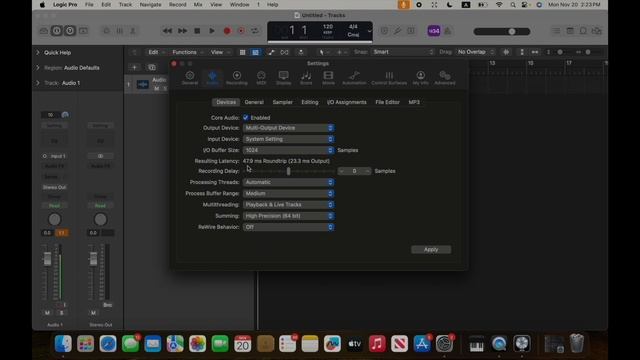Open the Processing Threads dropdown
This screenshot has height=360, width=640.
pyautogui.click(x=289, y=182)
